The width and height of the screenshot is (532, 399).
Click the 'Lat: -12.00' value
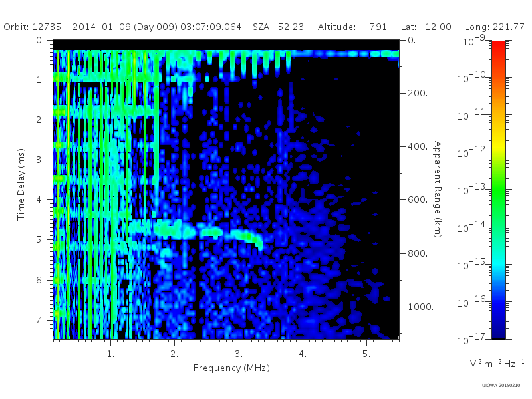426,27
